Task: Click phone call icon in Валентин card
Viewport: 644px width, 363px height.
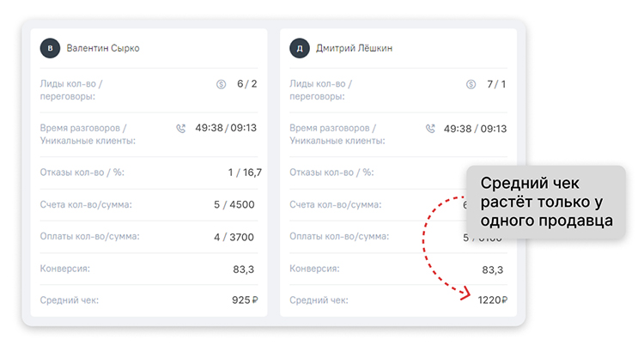Action: point(181,129)
